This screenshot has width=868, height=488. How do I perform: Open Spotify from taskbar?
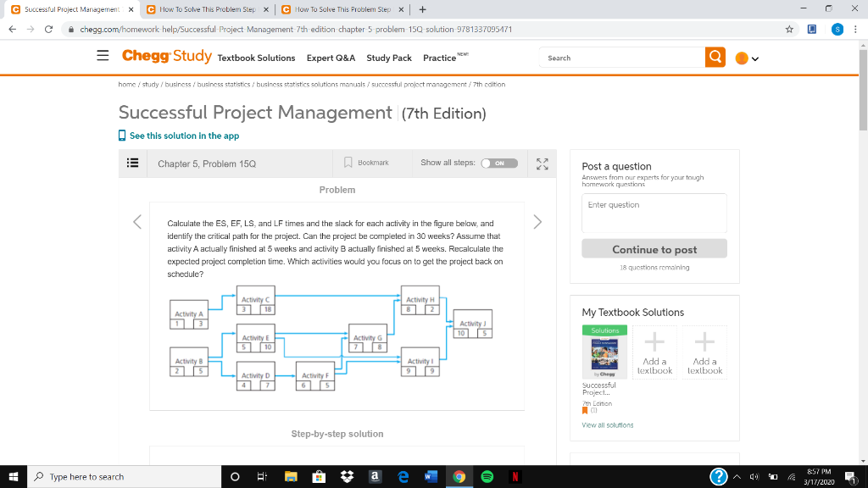(x=487, y=476)
